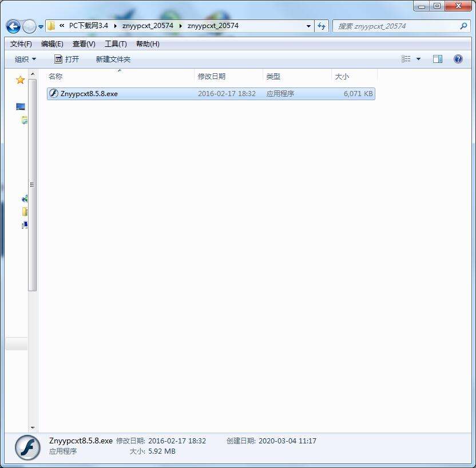Click the magnifier search icon
This screenshot has width=476, height=468.
click(463, 26)
